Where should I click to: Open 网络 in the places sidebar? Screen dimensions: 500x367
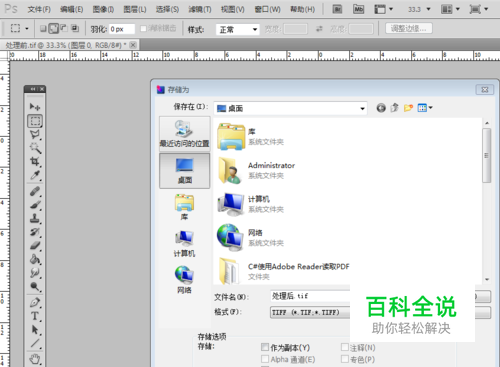[x=184, y=280]
